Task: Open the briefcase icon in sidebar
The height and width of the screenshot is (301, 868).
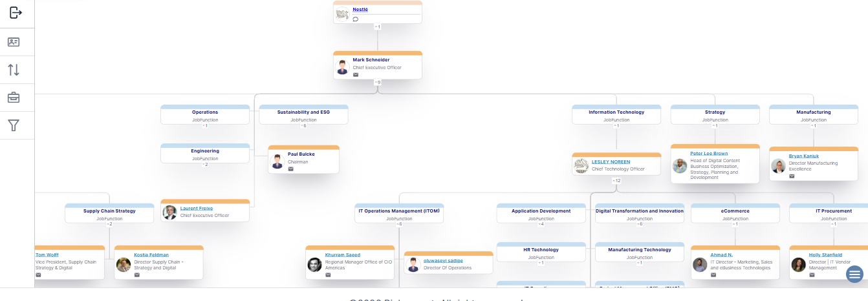Action: pyautogui.click(x=14, y=98)
